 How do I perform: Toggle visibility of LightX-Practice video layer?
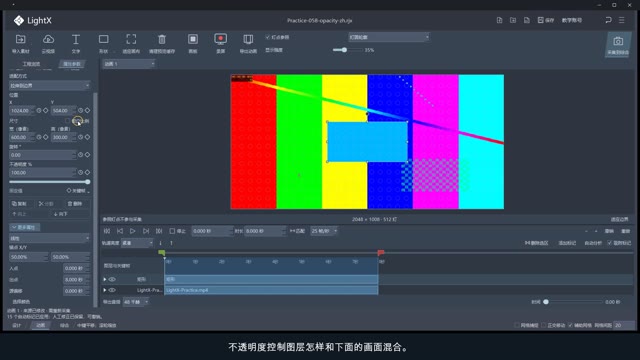click(112, 290)
